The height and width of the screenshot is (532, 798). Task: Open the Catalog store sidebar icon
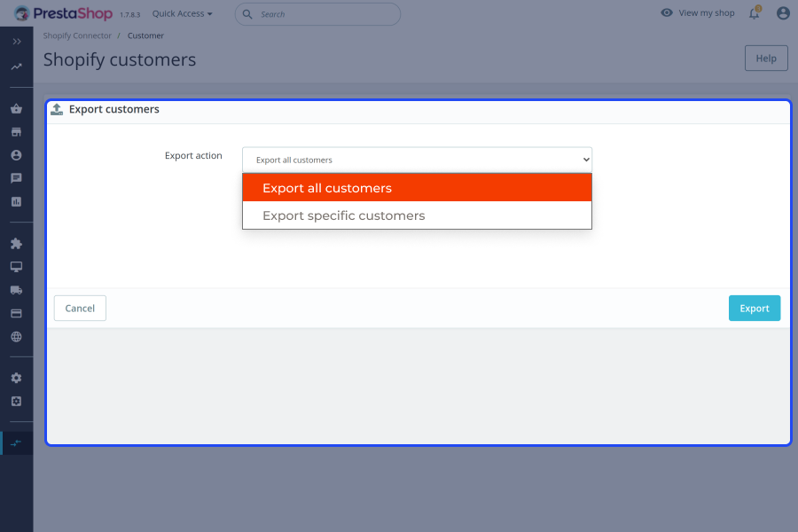pyautogui.click(x=16, y=132)
